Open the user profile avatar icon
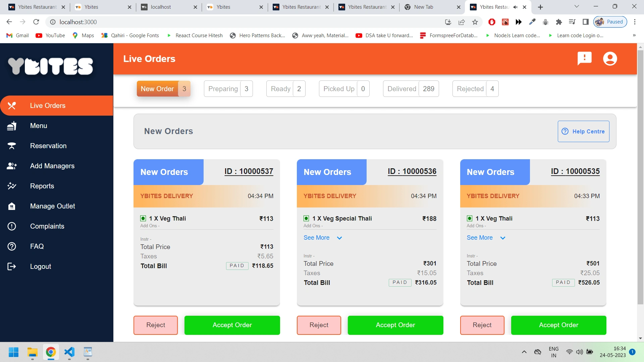 [x=610, y=59]
